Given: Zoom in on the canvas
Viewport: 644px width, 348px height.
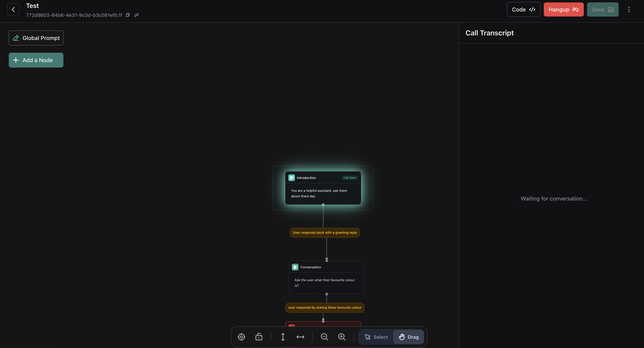Looking at the screenshot, I should 342,337.
